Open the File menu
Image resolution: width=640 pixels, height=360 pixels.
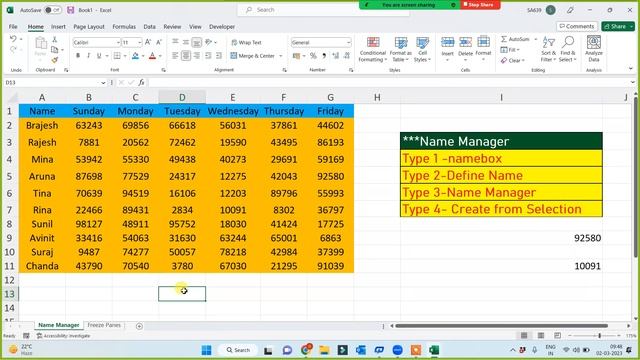point(13,27)
